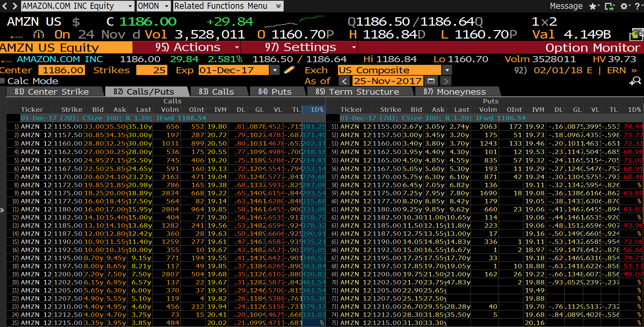Switch to the 87) Moneyness tab
644x327 pixels.
tap(457, 92)
